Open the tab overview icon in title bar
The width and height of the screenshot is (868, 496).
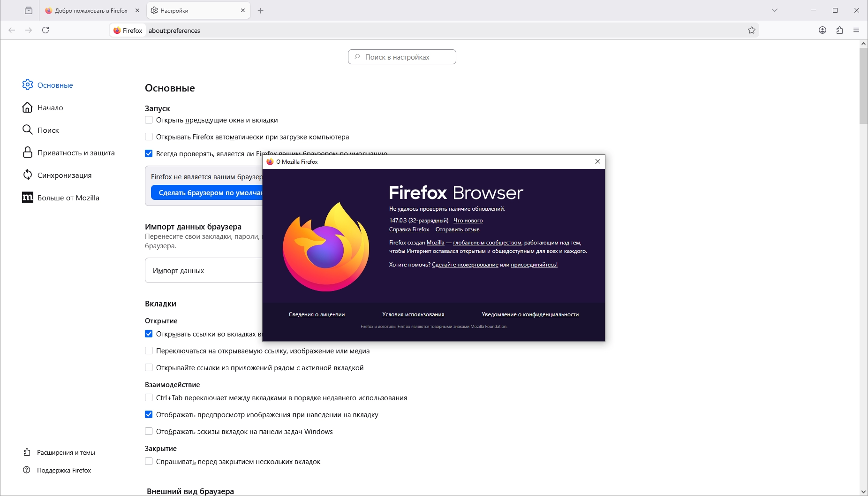[x=29, y=10]
